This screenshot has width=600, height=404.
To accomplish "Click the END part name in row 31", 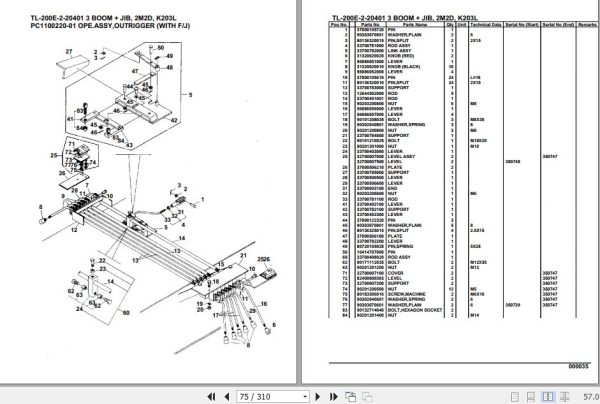I will click(x=392, y=188).
